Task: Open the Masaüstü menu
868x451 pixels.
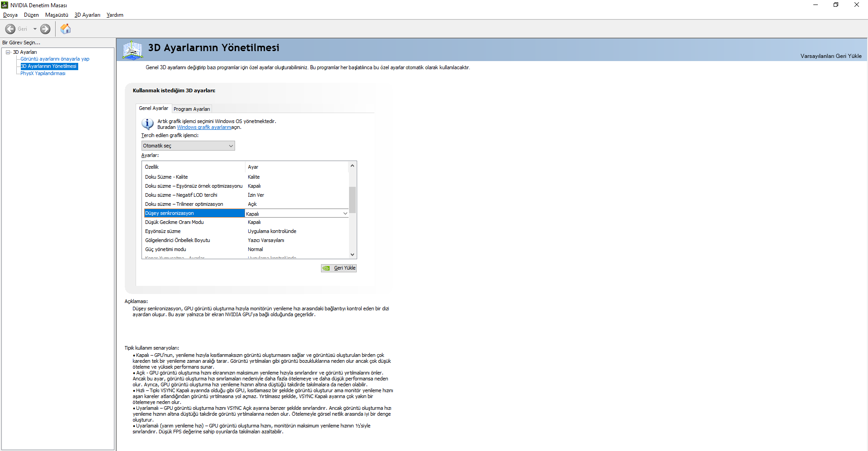Action: point(57,15)
